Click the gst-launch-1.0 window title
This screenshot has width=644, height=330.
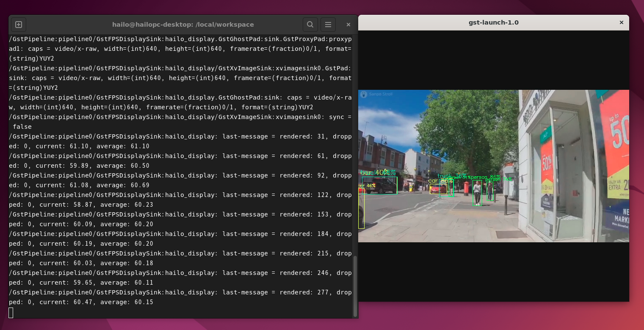pos(493,22)
